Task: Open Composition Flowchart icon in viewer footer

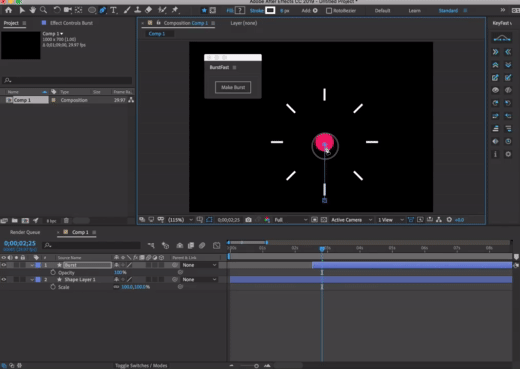Action: 439,220
